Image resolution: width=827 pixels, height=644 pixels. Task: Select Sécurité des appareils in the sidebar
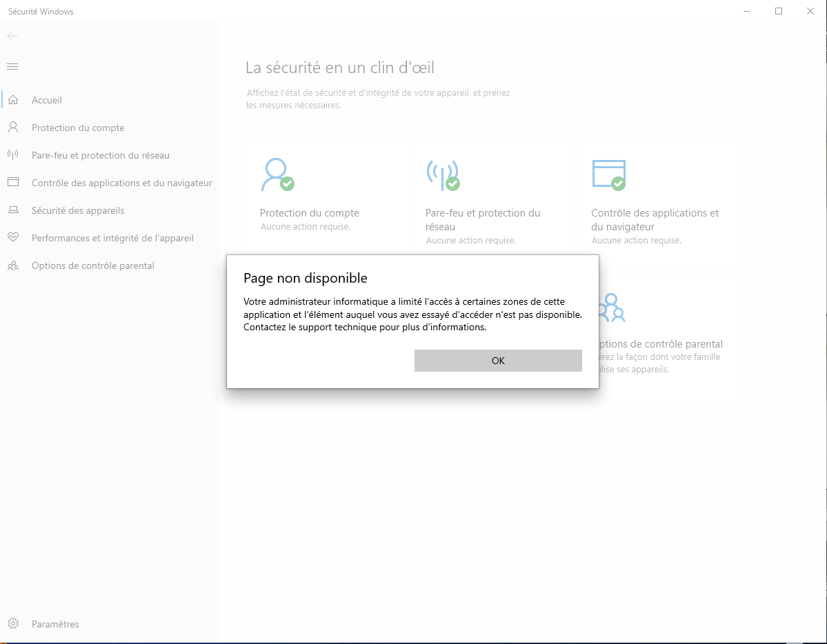(x=110, y=210)
